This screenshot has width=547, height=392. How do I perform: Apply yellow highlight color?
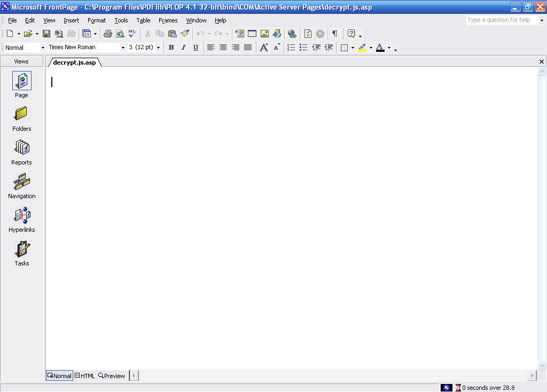point(362,48)
